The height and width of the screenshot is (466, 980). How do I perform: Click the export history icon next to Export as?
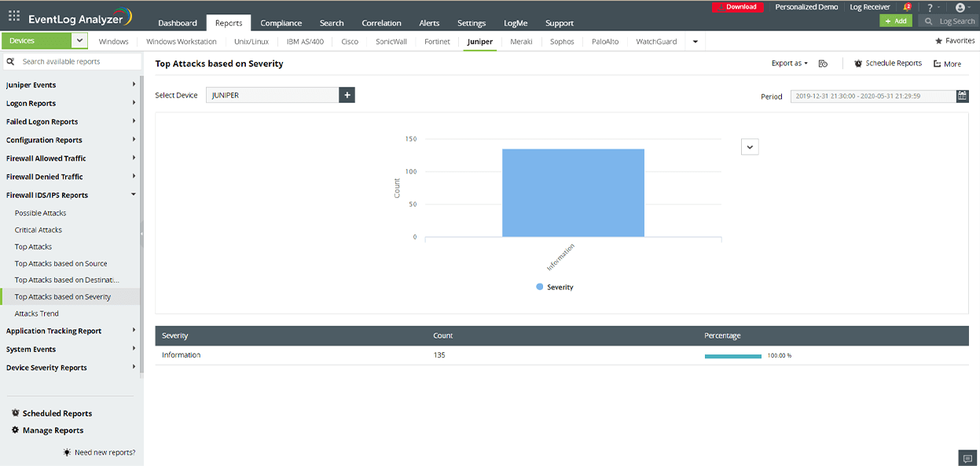pyautogui.click(x=823, y=64)
